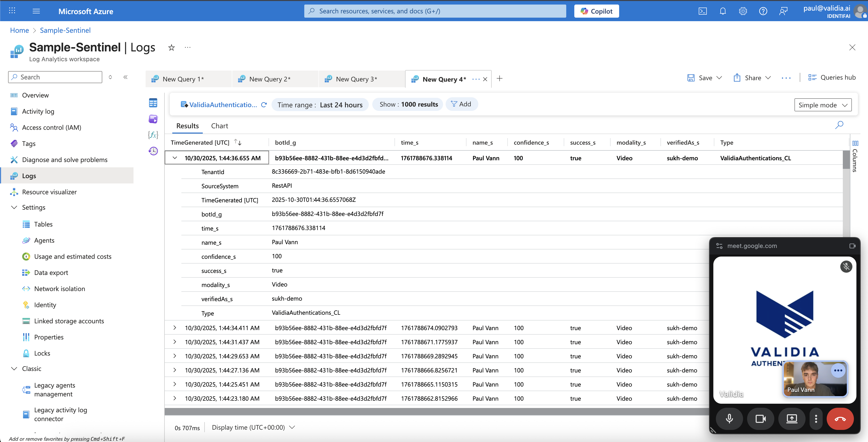Open the tables pane icon in query sidebar
Image resolution: width=868 pixels, height=442 pixels.
tap(153, 103)
